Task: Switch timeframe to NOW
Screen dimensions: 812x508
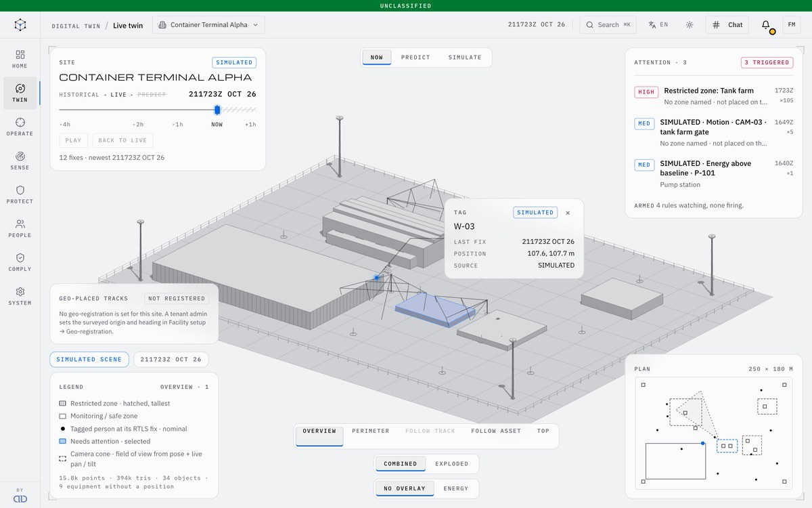Action: click(x=377, y=58)
